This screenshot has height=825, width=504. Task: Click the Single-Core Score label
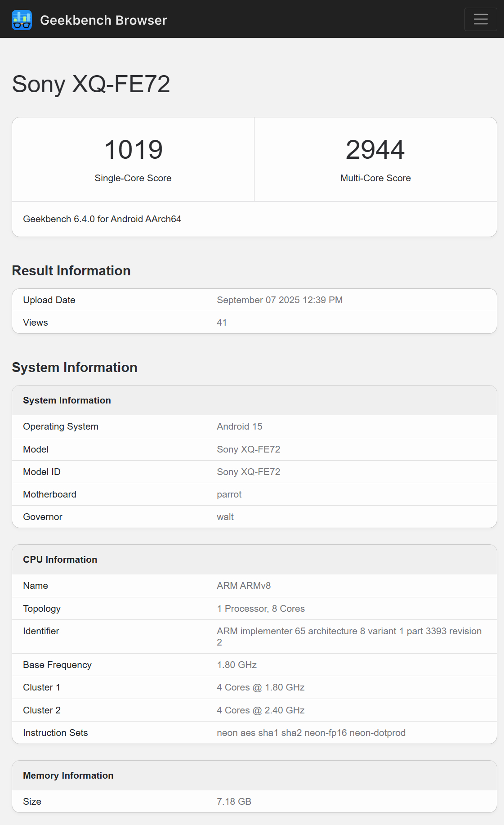click(x=133, y=178)
